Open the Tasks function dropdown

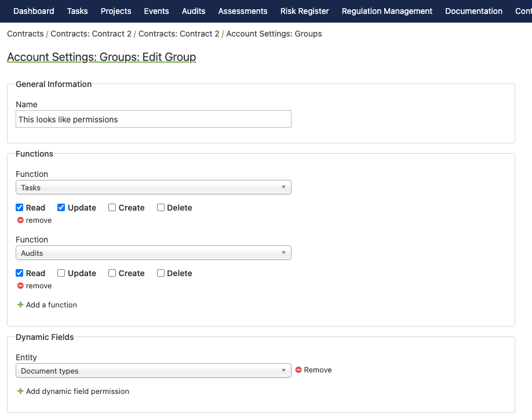(154, 187)
